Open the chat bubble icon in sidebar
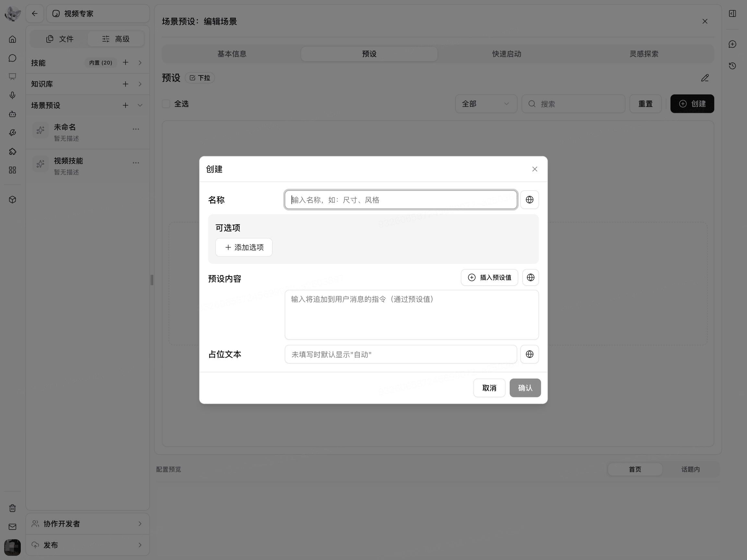This screenshot has width=747, height=560. pos(13,58)
